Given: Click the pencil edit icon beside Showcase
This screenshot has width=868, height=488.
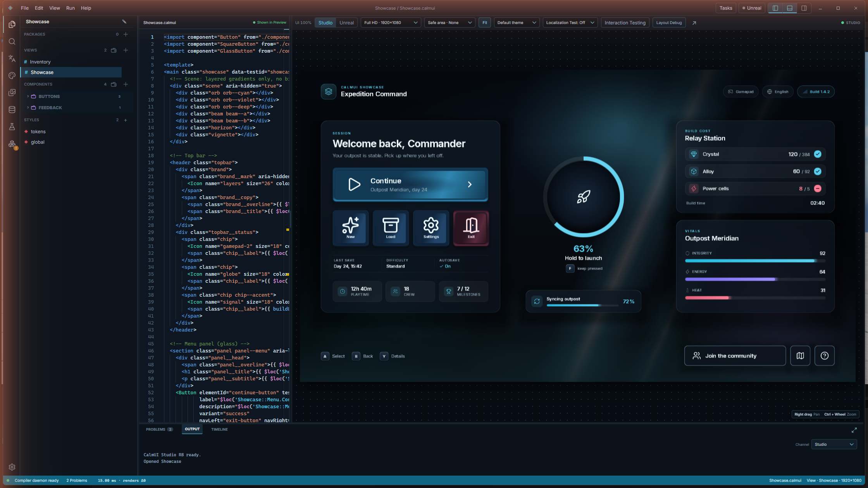Looking at the screenshot, I should [124, 22].
